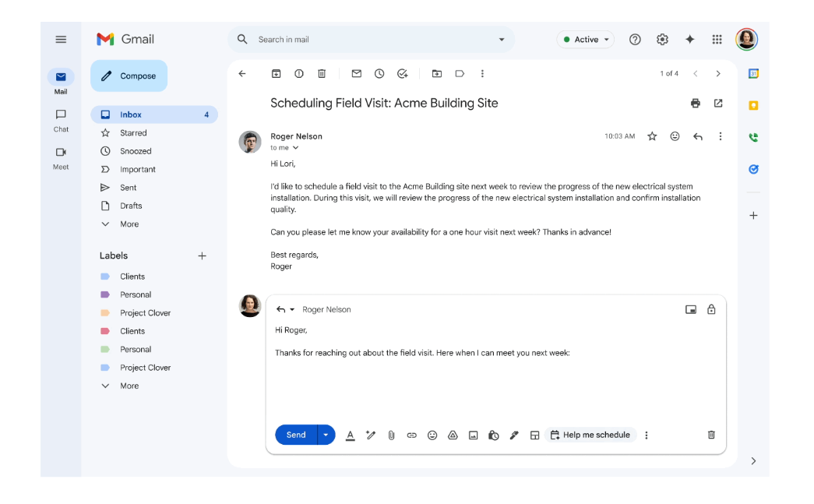Discard the reply draft with trash icon
The width and height of the screenshot is (814, 504).
coord(710,435)
